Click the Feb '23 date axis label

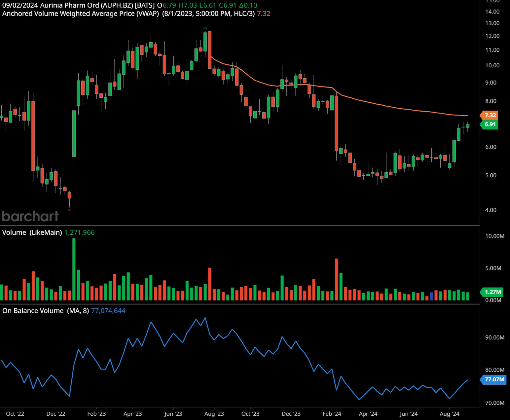click(x=96, y=414)
